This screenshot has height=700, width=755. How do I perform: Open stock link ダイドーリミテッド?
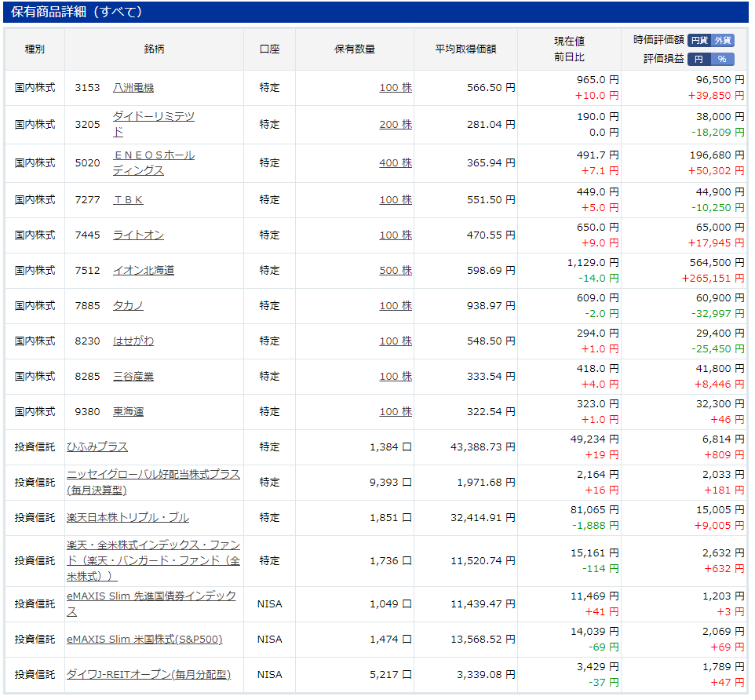point(154,124)
